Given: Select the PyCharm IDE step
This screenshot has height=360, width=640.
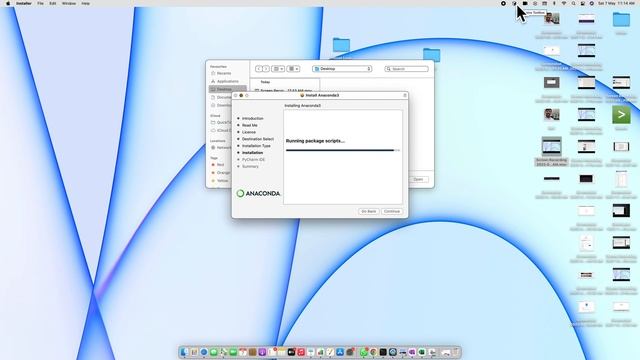Looking at the screenshot, I should point(253,160).
